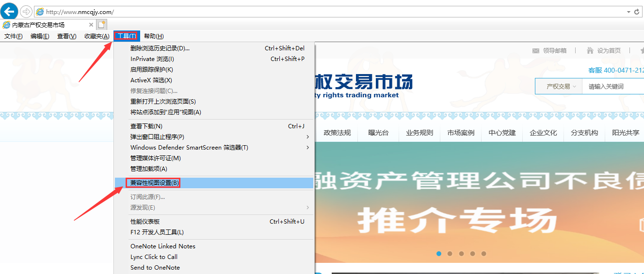Click 启用跟踪保护(K)
This screenshot has width=644, height=274.
pos(214,70)
